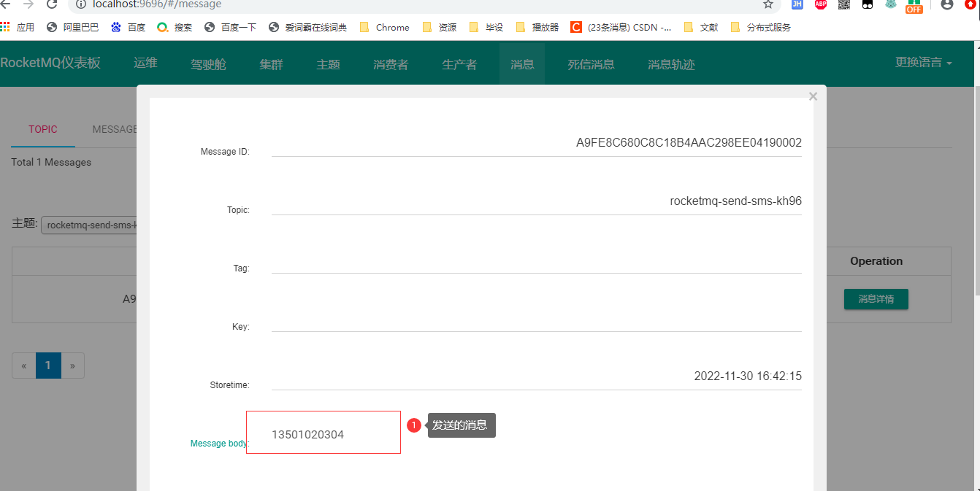This screenshot has height=491, width=980.
Task: Select the TOPIC query tab
Action: [43, 129]
